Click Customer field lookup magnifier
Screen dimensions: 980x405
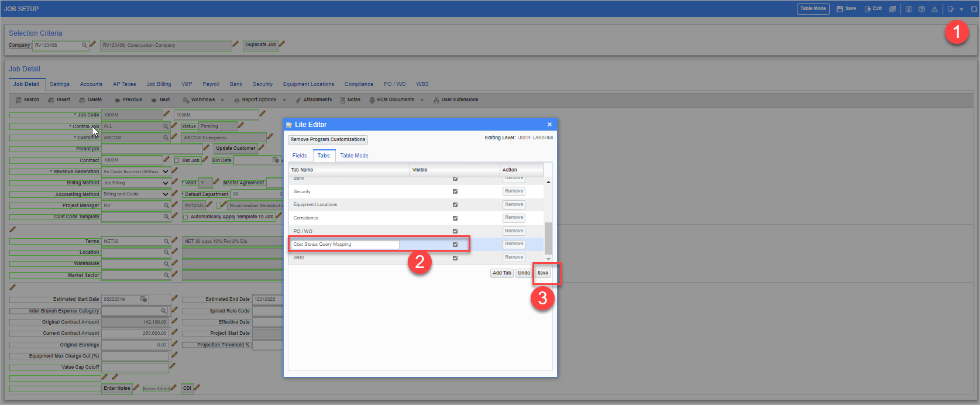tap(166, 138)
